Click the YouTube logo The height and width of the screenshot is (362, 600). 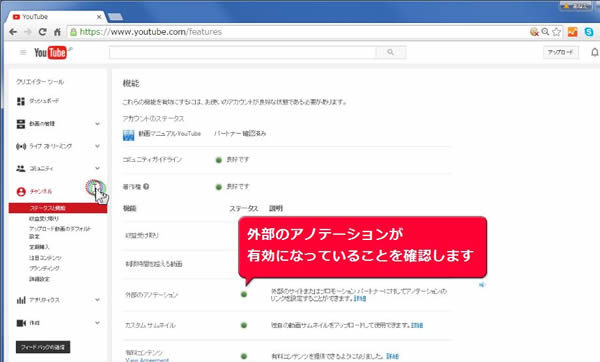51,52
